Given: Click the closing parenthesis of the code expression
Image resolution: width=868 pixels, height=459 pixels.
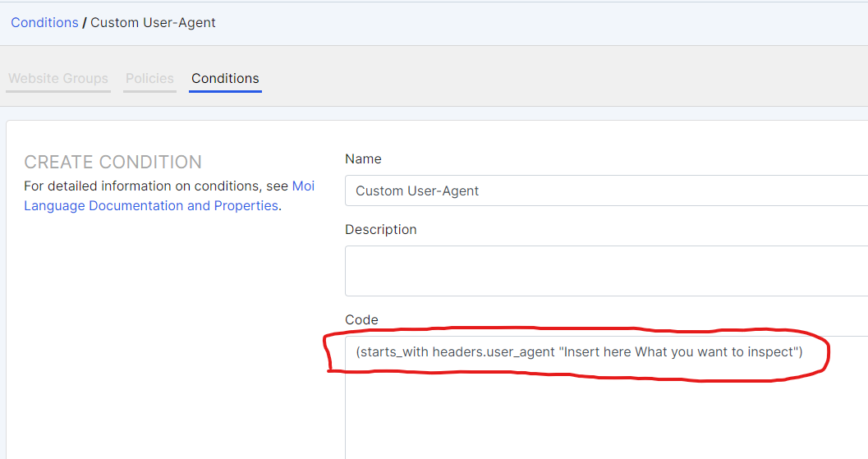Looking at the screenshot, I should tap(799, 352).
